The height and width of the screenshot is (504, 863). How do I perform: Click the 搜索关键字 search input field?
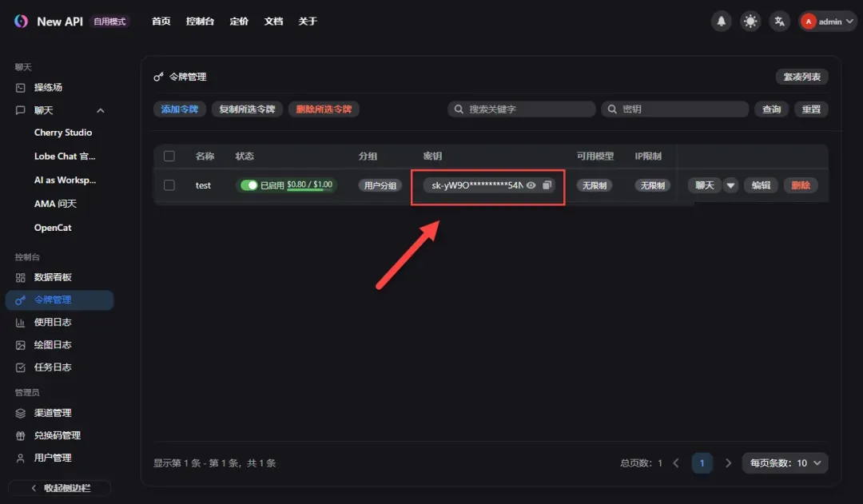click(x=521, y=109)
